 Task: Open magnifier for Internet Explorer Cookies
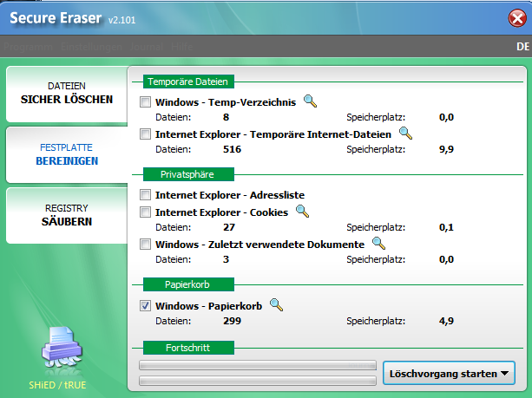[302, 212]
